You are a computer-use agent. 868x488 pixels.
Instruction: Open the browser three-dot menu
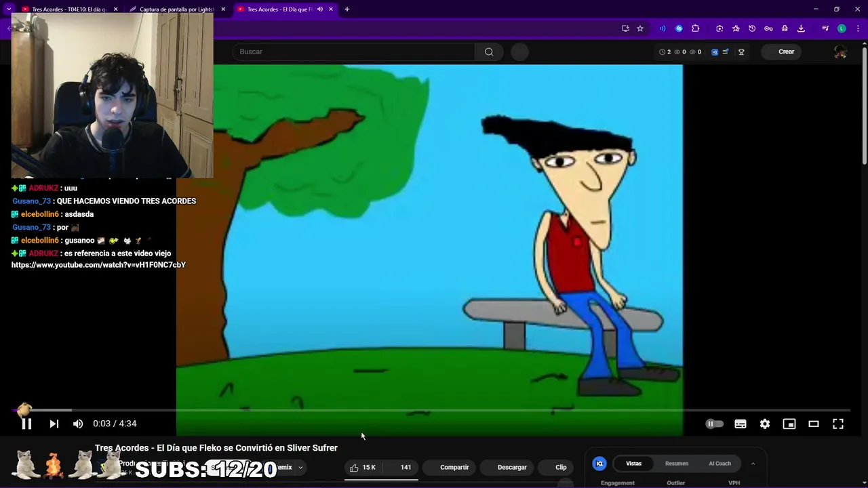coord(857,28)
